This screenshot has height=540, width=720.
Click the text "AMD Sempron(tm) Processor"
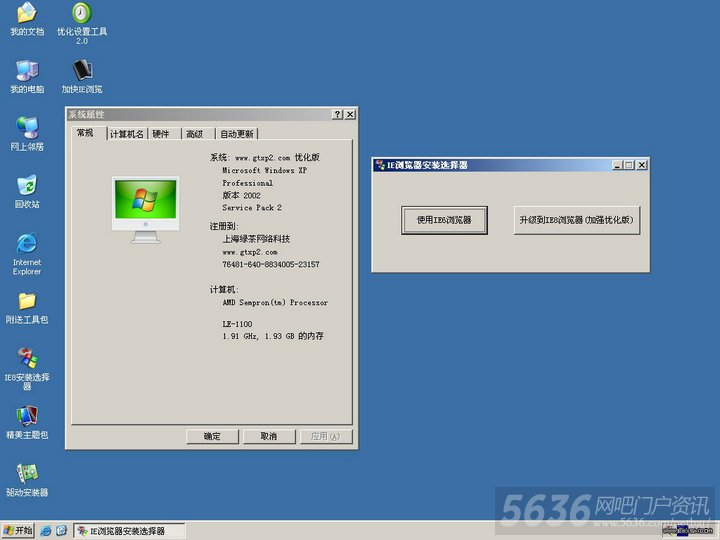(x=275, y=303)
